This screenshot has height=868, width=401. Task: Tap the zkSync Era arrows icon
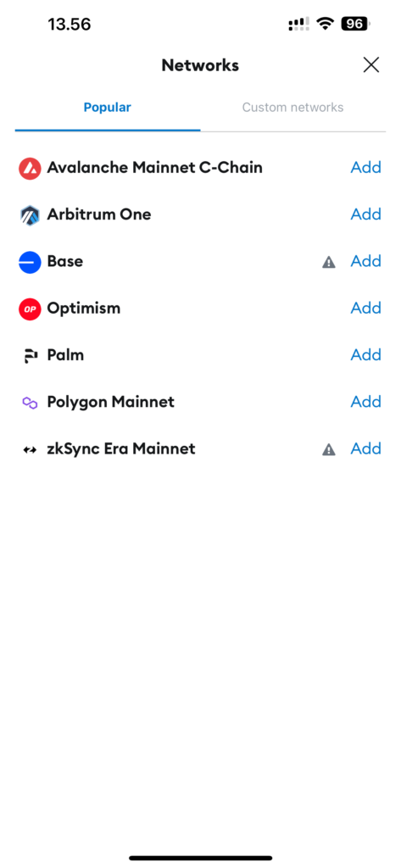click(x=30, y=449)
